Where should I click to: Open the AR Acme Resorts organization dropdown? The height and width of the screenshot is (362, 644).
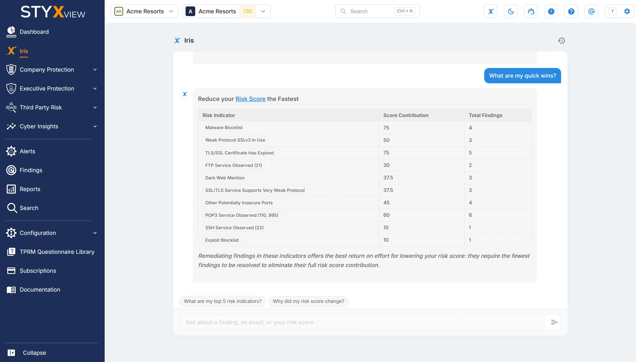tap(144, 11)
